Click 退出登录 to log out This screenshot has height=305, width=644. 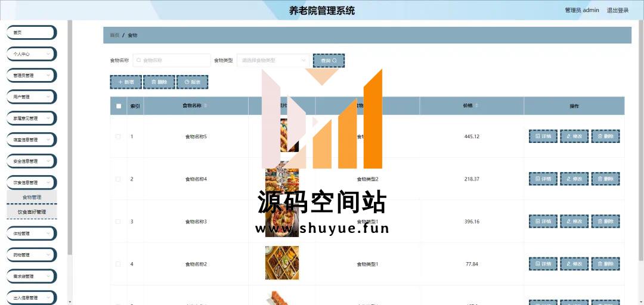tap(618, 10)
